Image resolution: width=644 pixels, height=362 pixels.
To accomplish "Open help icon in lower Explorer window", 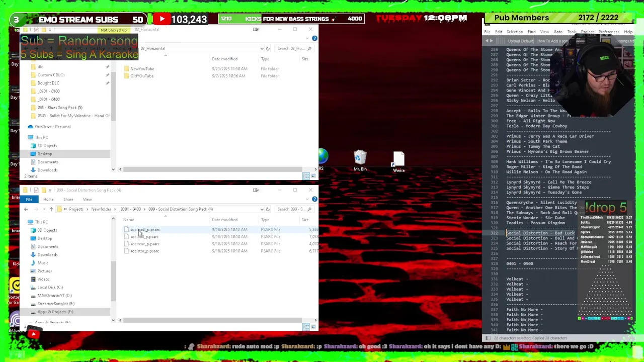I will coord(314,199).
